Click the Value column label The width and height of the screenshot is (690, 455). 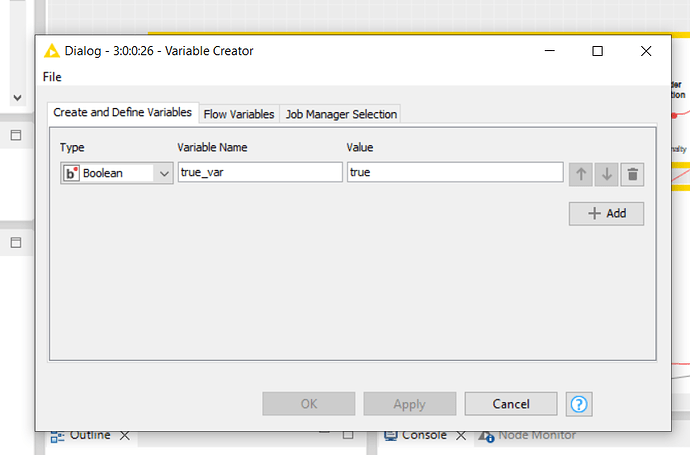[x=360, y=147]
